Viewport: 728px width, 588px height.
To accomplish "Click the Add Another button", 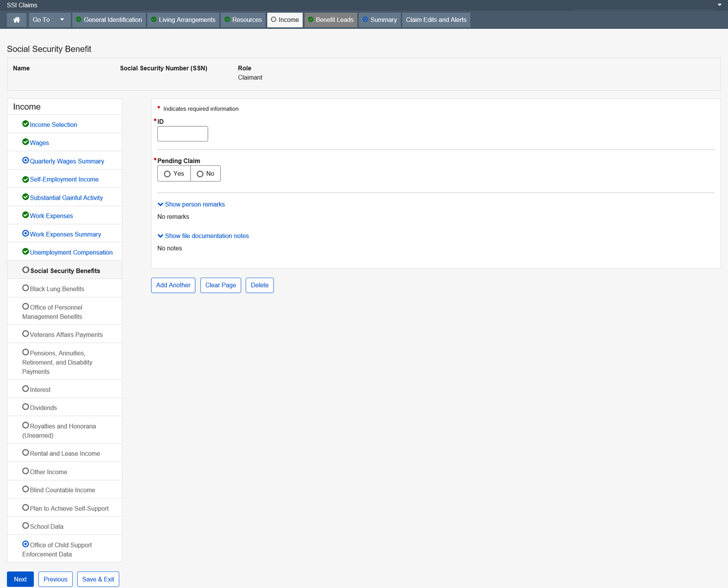I will click(x=173, y=285).
